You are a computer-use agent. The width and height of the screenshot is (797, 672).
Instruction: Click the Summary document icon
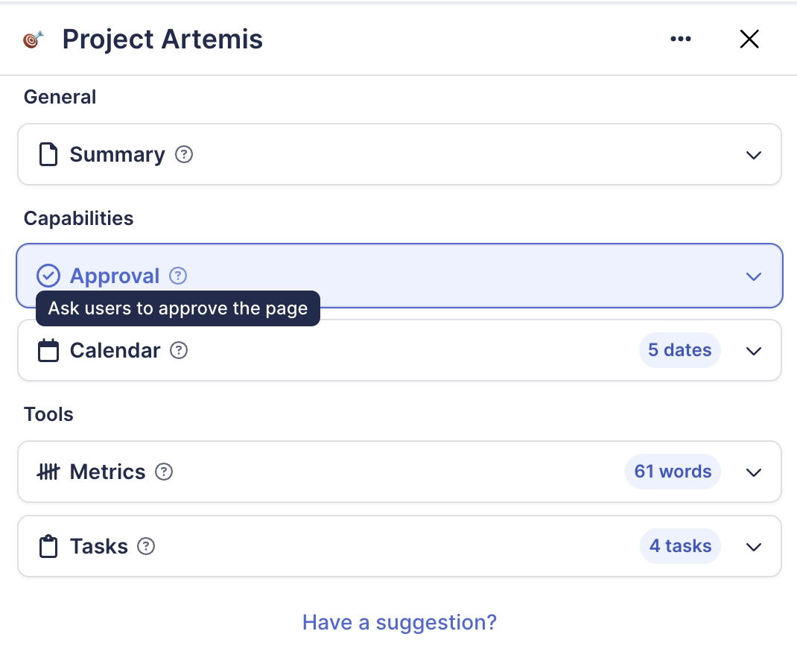coord(48,154)
